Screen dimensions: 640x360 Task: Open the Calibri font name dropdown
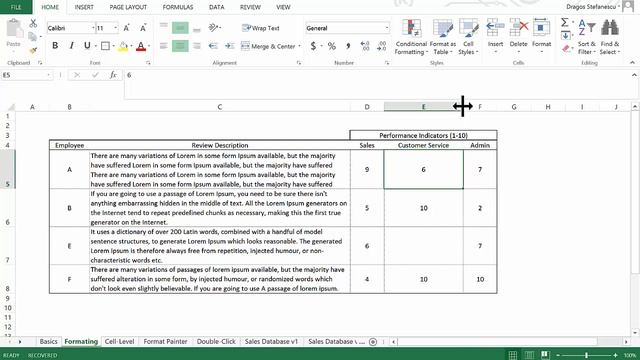pos(93,28)
